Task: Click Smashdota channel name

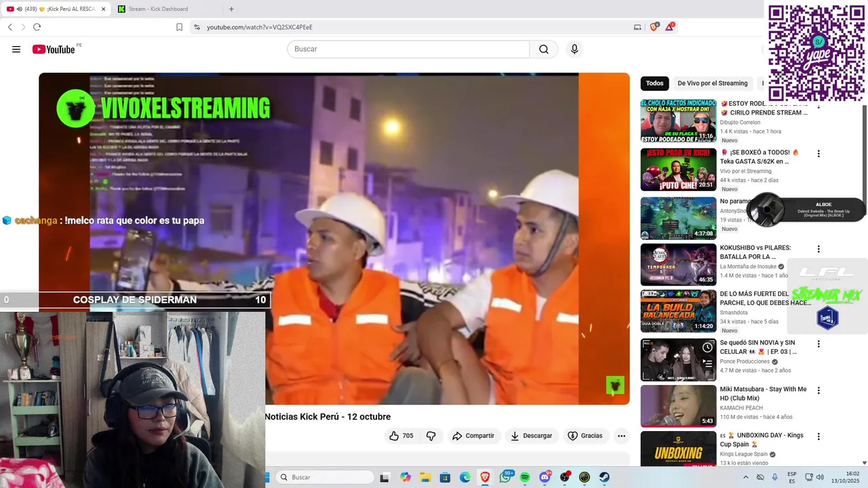Action: [734, 312]
